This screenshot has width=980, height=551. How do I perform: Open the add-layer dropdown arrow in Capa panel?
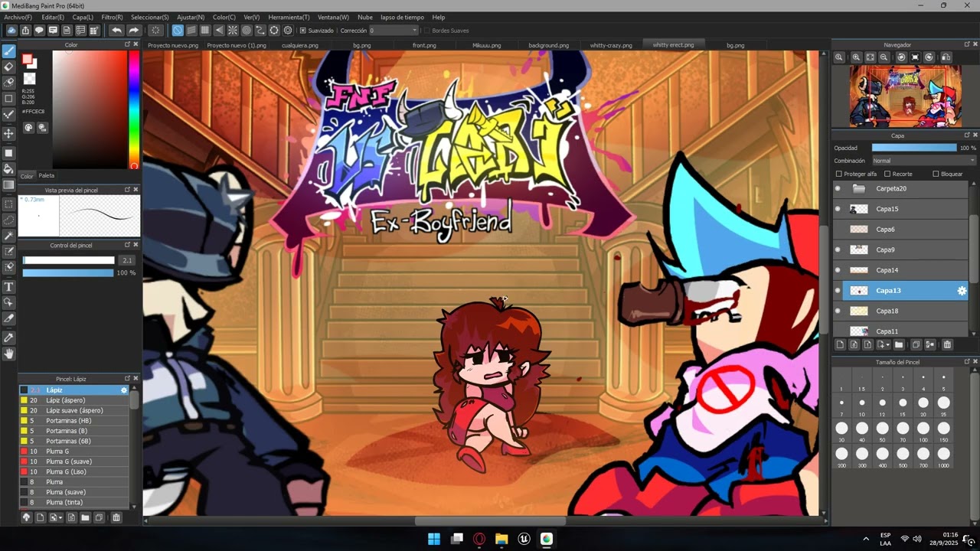click(888, 345)
